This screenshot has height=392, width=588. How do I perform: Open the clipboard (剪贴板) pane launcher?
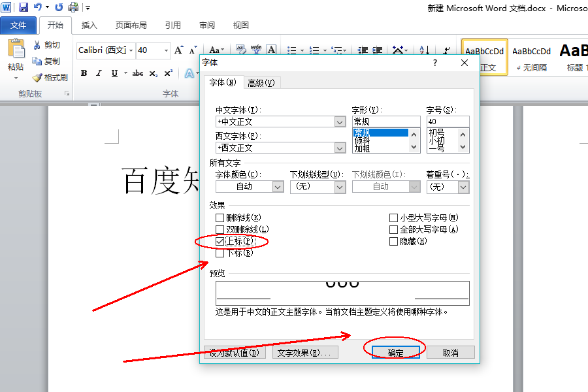[x=67, y=93]
